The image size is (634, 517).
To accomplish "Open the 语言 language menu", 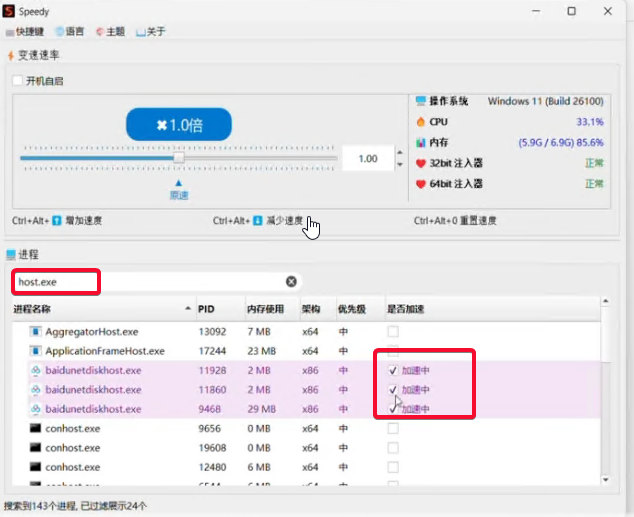I will point(69,32).
